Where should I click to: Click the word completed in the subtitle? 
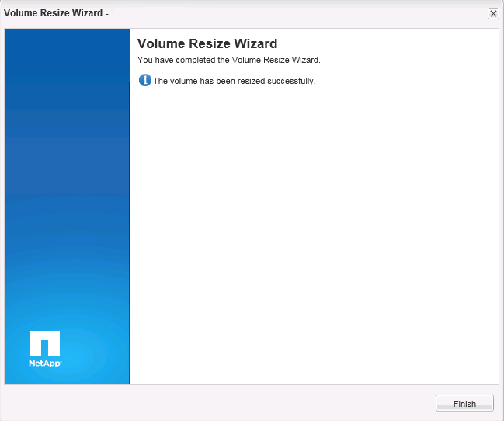tap(193, 60)
